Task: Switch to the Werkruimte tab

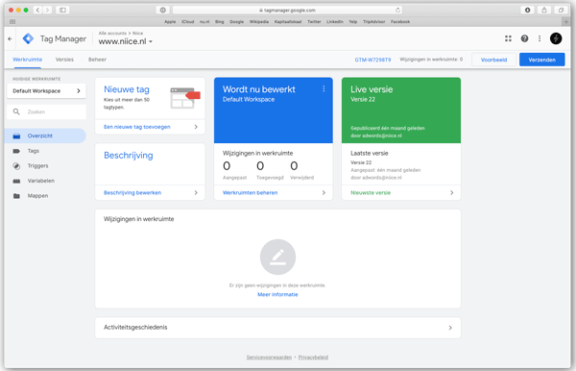Action: [x=27, y=60]
